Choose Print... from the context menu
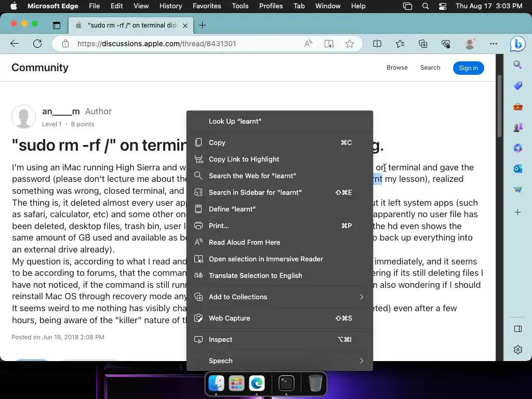 (280, 226)
